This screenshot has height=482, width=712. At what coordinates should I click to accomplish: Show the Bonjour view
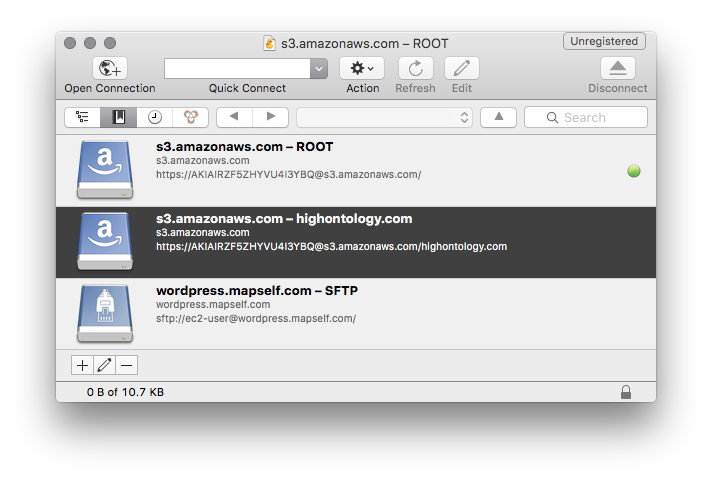click(191, 117)
